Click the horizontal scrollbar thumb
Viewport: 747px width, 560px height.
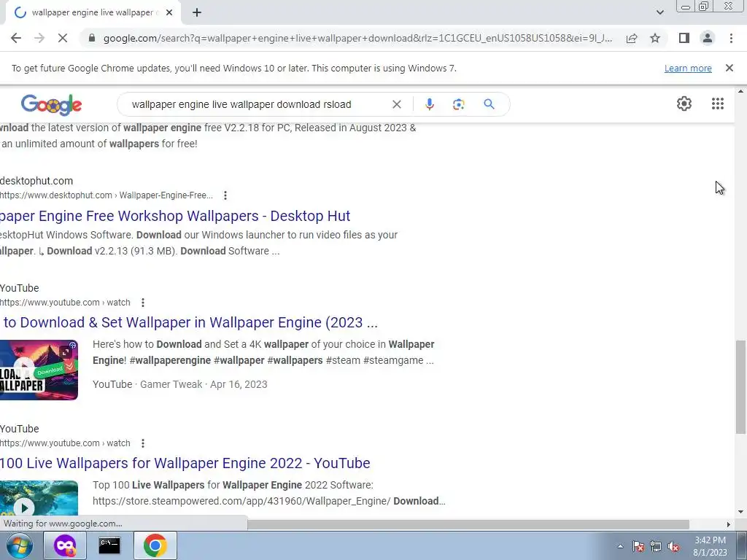point(468,524)
